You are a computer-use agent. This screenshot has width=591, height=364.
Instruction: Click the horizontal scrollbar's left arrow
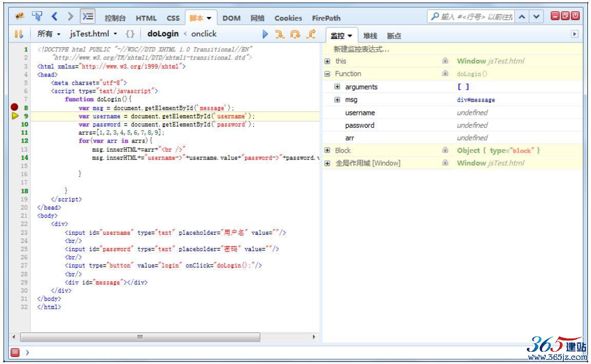[14, 337]
